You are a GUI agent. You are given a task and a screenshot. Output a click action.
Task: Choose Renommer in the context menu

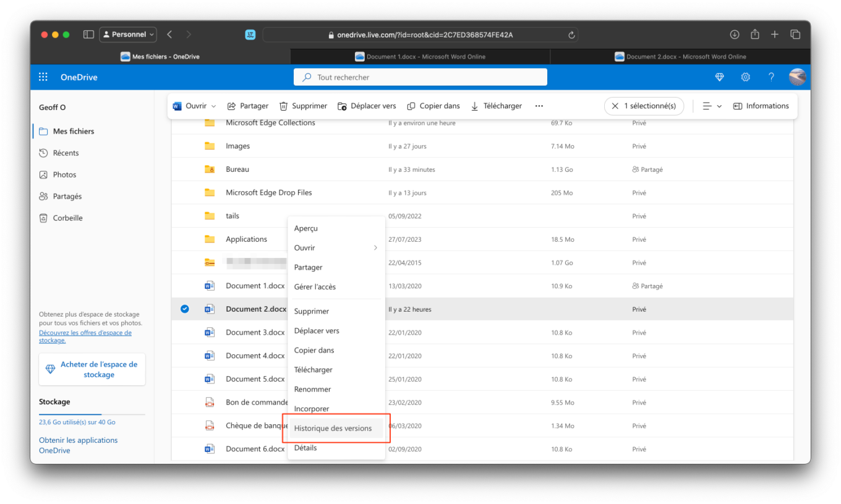pyautogui.click(x=336, y=389)
